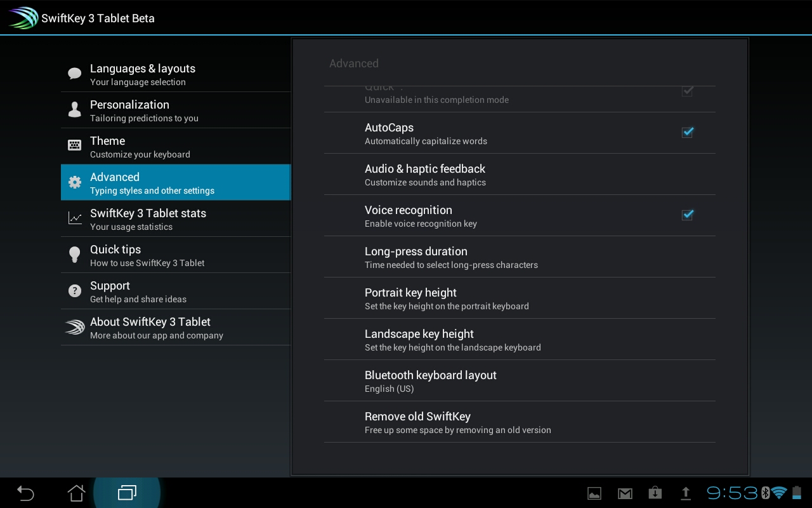812x508 pixels.
Task: Select the Advanced settings menu item
Action: point(176,183)
